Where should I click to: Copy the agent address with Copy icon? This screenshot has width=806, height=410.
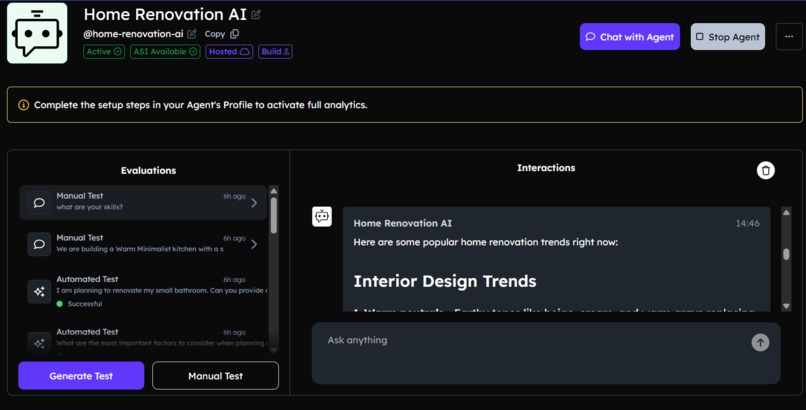point(234,34)
